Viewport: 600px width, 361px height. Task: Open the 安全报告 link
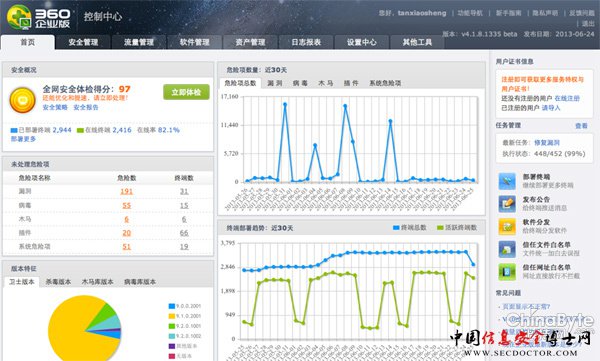[x=86, y=108]
